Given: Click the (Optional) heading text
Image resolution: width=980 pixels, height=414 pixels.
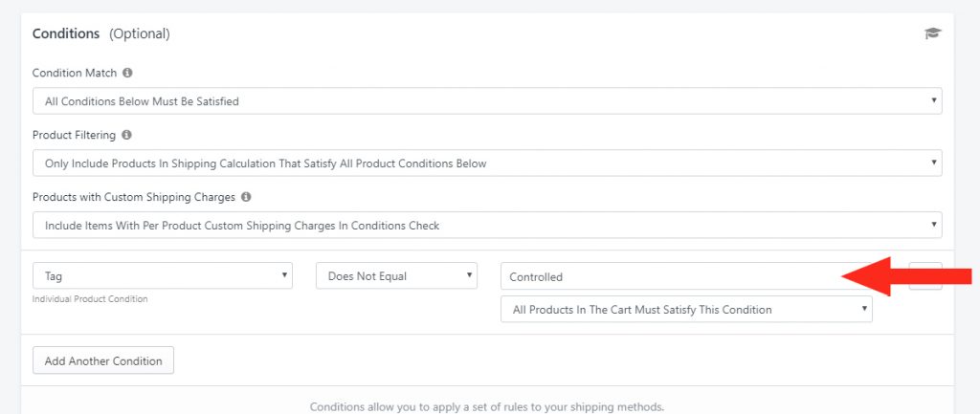Looking at the screenshot, I should coord(140,33).
